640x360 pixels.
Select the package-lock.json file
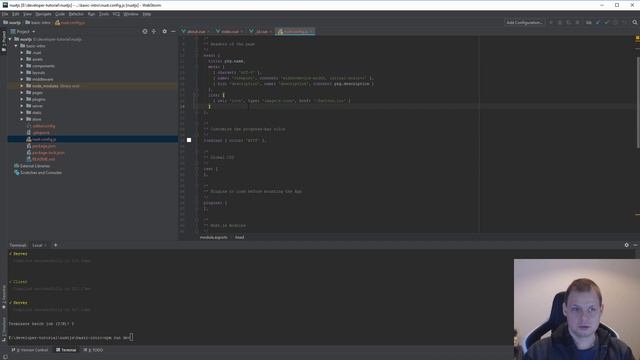(48, 153)
